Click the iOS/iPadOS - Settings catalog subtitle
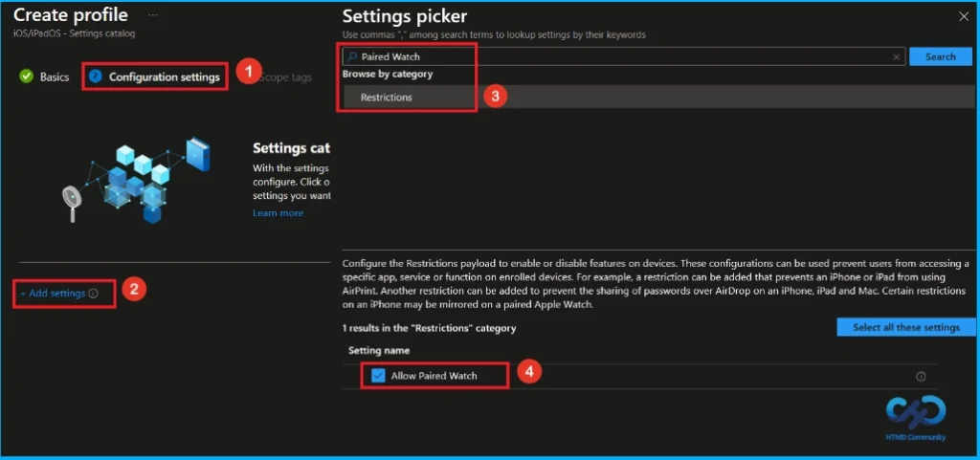 tap(74, 33)
